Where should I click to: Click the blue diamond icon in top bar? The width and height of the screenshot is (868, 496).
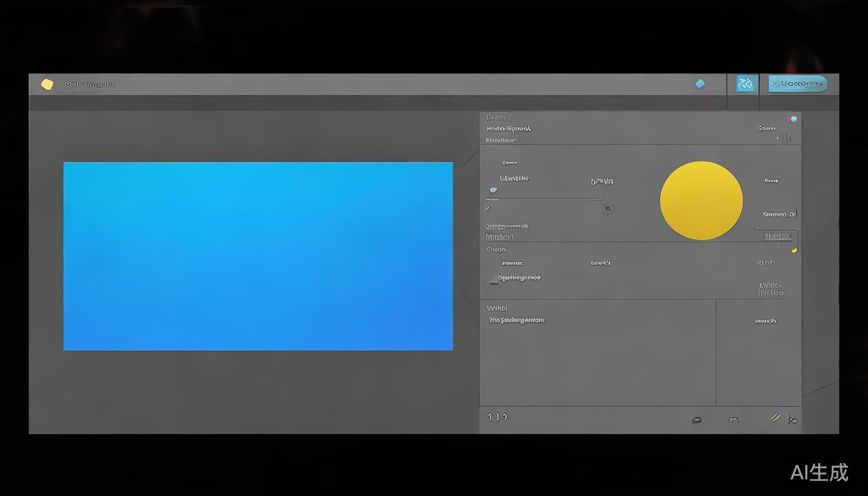700,84
